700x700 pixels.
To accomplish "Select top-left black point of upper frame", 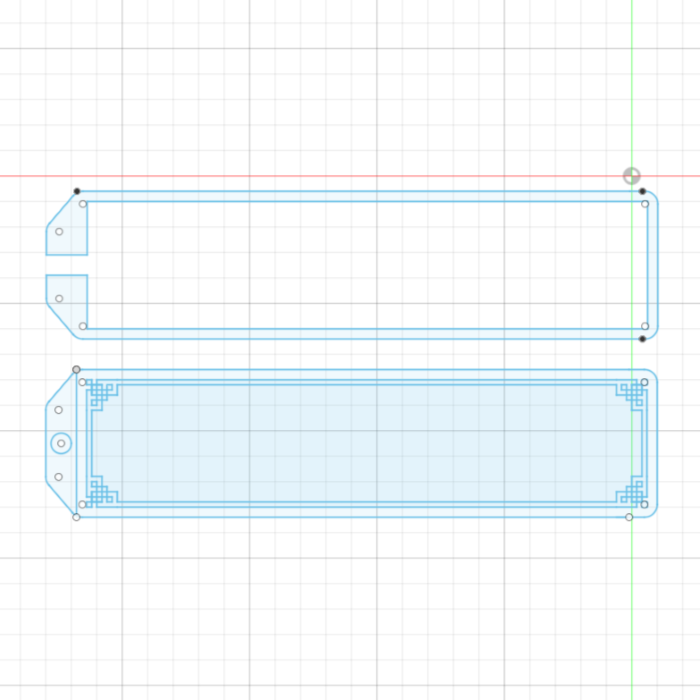I will pos(77,191).
